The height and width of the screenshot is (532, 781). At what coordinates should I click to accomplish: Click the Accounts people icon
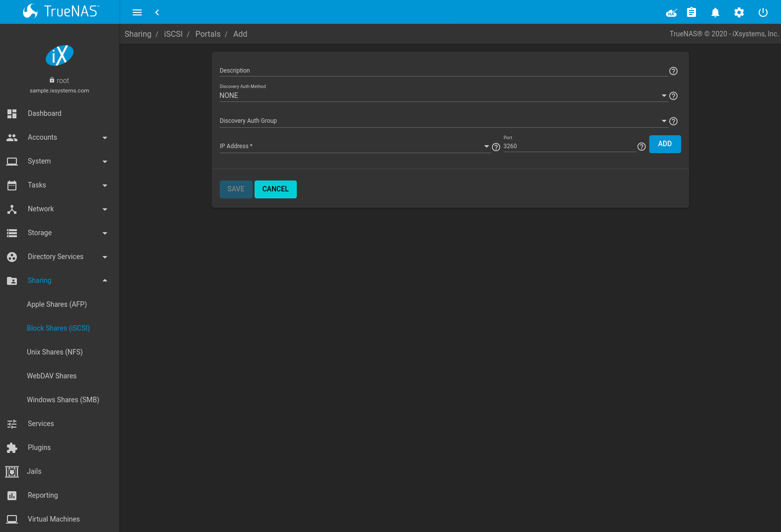(12, 138)
